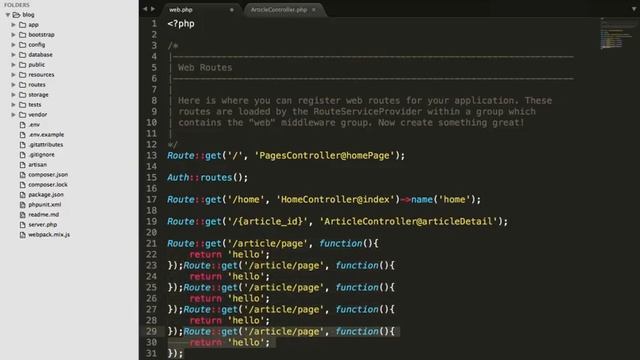Viewport: 640px width, 360px height.
Task: Click the public folder icon
Action: 23,65
